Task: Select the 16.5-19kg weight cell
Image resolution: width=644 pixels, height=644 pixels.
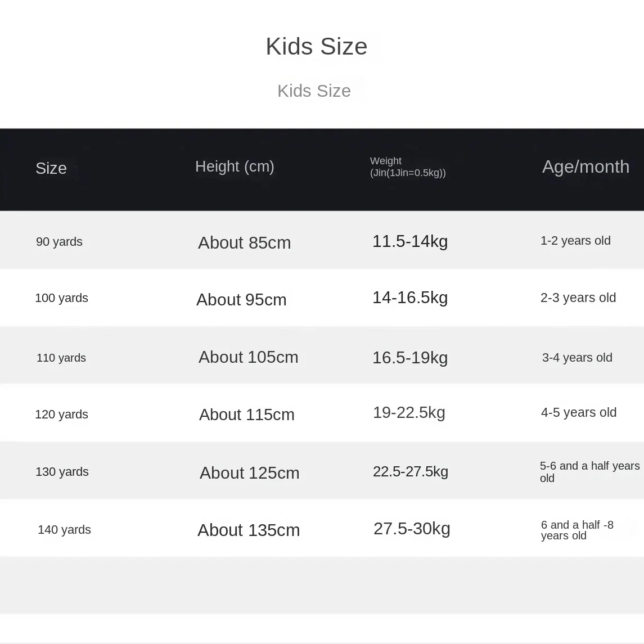Action: (x=410, y=358)
